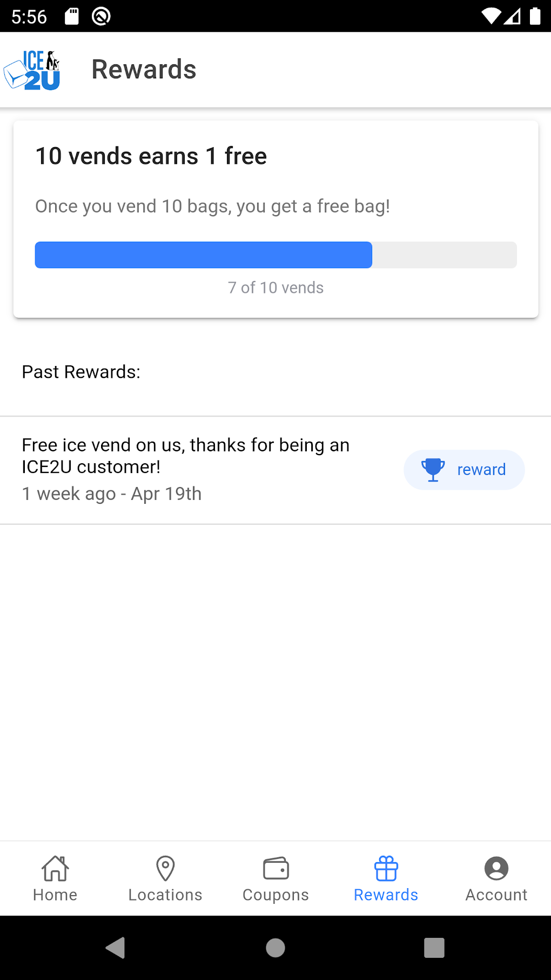Select the Rewards gift icon

pos(386,869)
